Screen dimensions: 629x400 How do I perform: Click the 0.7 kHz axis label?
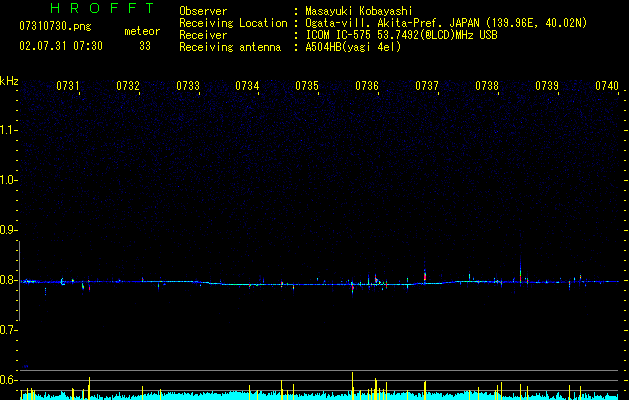(x=8, y=330)
